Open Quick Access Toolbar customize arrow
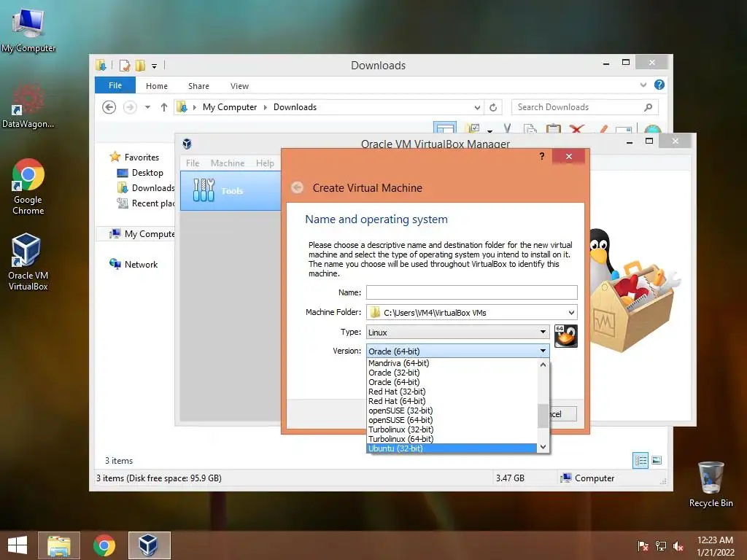Viewport: 747px width, 560px height. click(155, 66)
